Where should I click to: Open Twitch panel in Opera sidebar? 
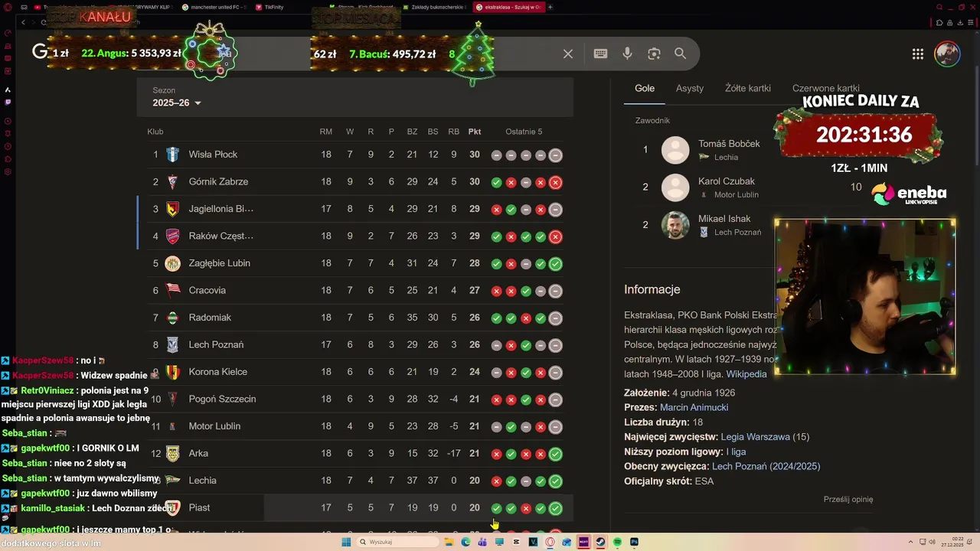pos(8,102)
